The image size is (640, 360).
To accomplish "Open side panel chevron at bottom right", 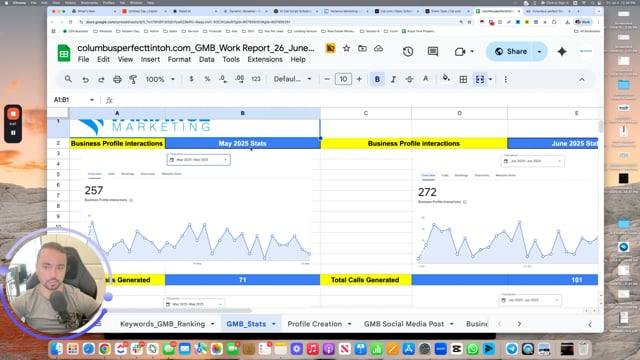I will (590, 324).
